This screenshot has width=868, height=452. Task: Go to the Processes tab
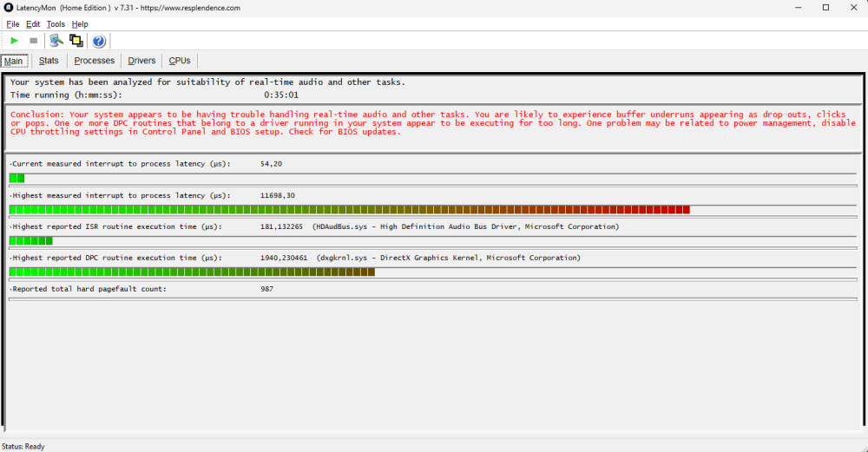pyautogui.click(x=94, y=61)
